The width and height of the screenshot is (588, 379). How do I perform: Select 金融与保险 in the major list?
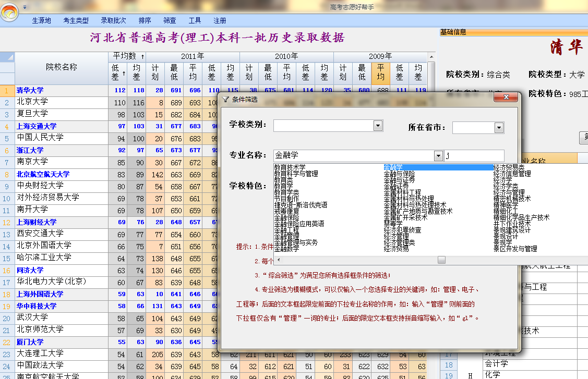[399, 174]
